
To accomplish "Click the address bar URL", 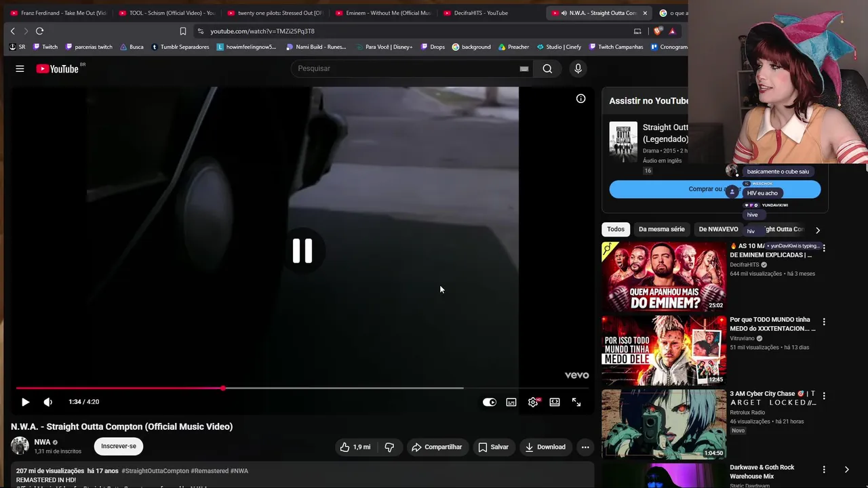I will (x=262, y=31).
